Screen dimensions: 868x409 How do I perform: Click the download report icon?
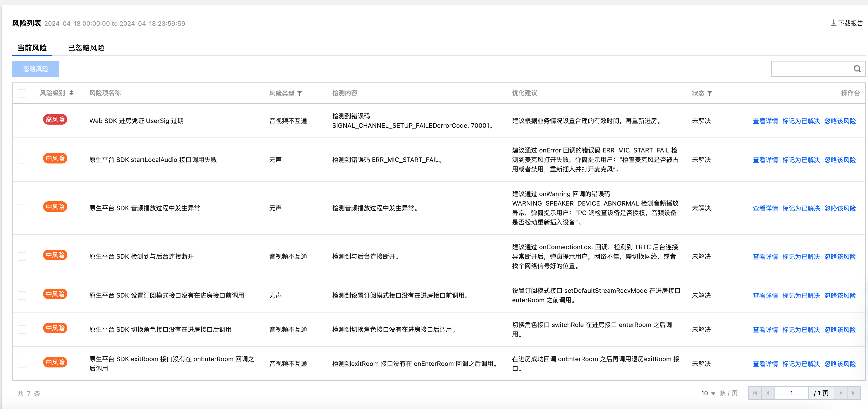(x=833, y=23)
